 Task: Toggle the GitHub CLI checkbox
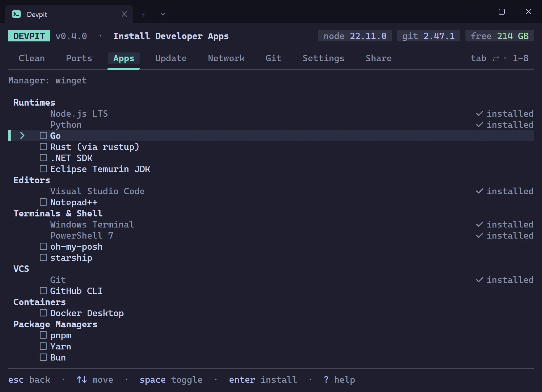click(x=43, y=291)
